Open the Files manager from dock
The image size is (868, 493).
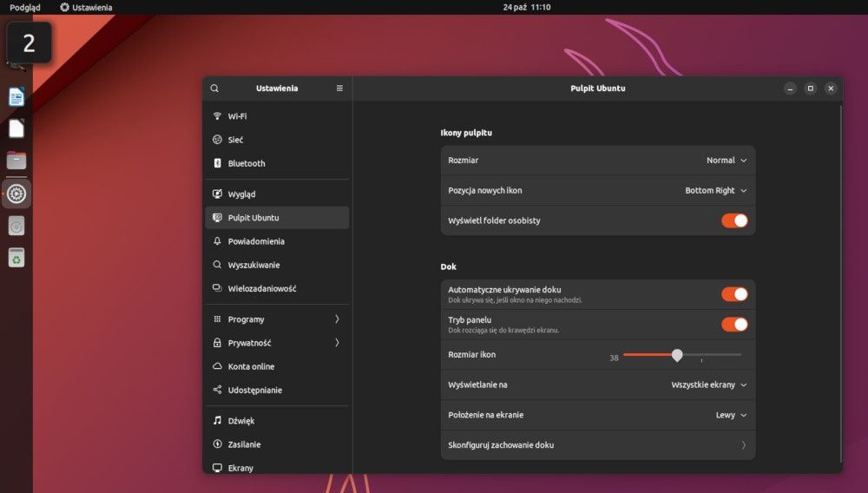point(16,161)
